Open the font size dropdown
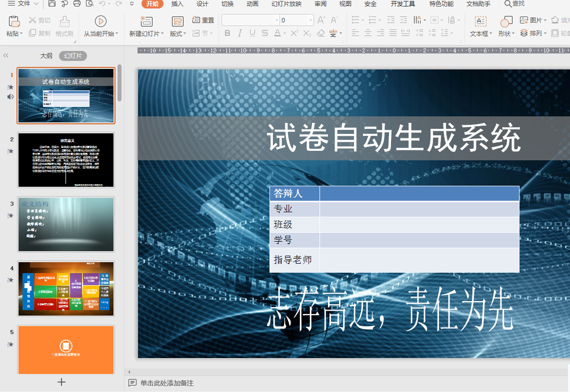The image size is (570, 392). (x=311, y=20)
